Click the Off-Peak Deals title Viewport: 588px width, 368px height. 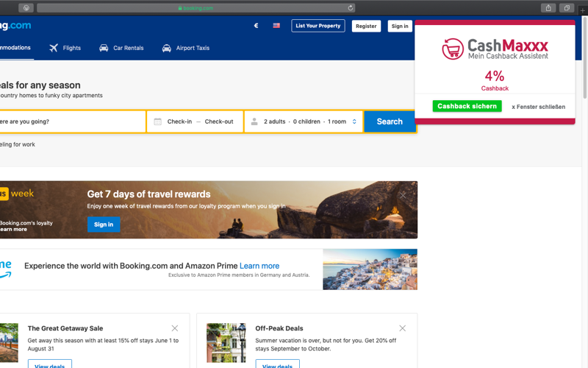279,328
